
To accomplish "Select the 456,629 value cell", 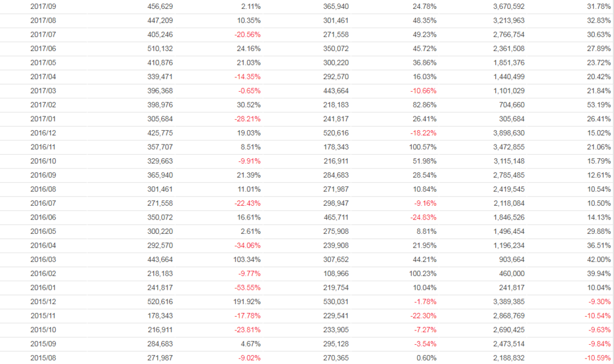I will (160, 7).
